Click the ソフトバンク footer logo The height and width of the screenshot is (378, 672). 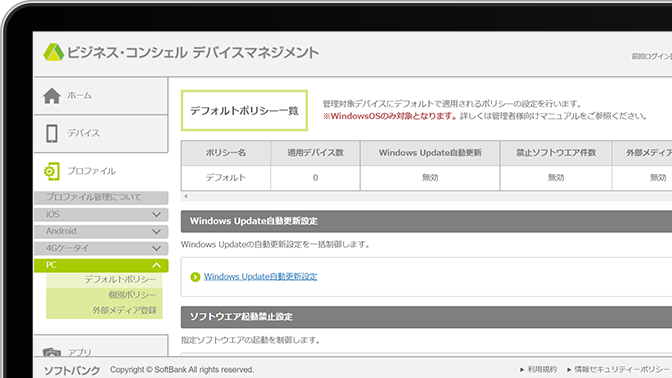coord(72,370)
